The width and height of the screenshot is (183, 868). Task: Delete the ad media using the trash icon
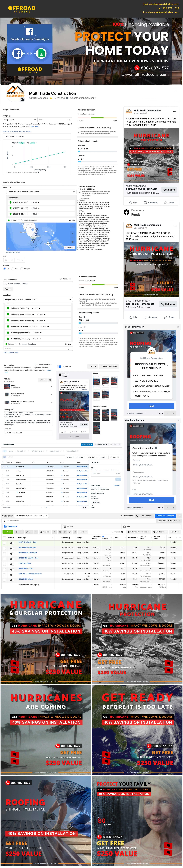tap(50, 380)
